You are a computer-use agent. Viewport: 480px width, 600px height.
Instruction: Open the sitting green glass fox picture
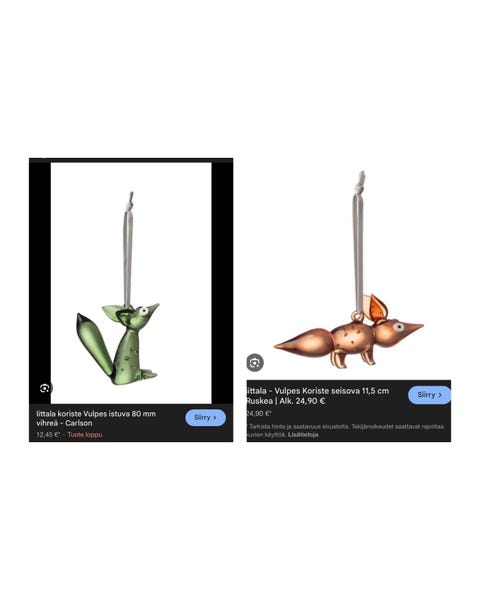(131, 283)
